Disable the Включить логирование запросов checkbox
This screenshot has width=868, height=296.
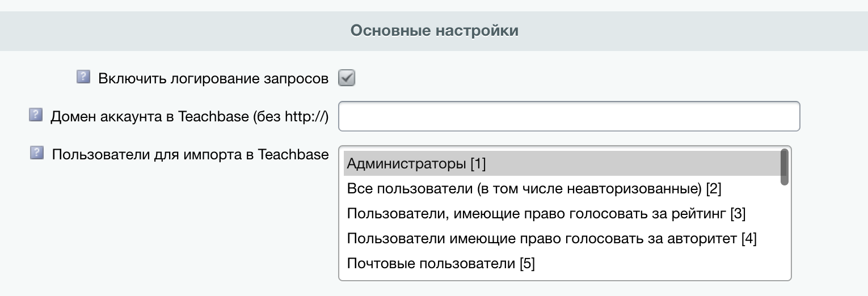tap(347, 78)
